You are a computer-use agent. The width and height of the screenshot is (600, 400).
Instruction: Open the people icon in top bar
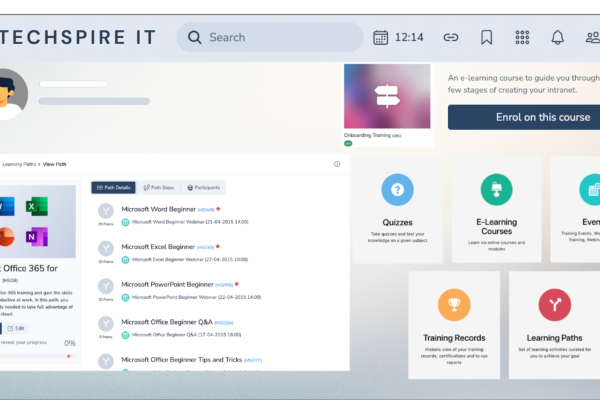[x=590, y=38]
